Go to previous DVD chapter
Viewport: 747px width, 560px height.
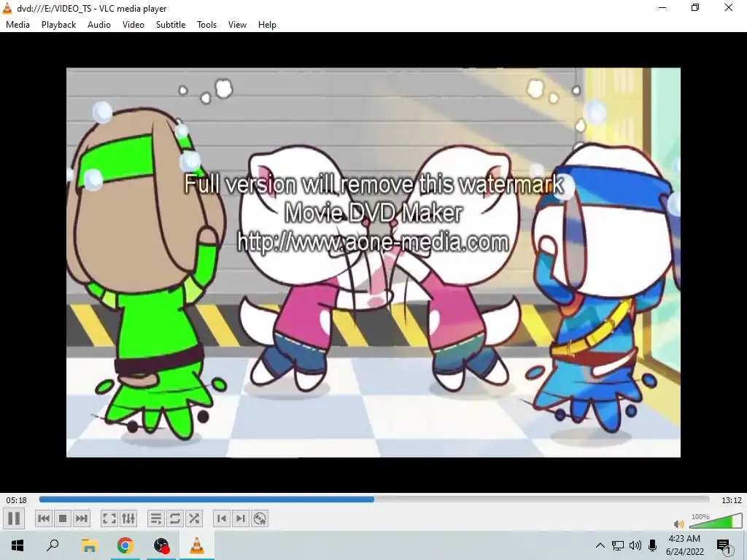(222, 518)
